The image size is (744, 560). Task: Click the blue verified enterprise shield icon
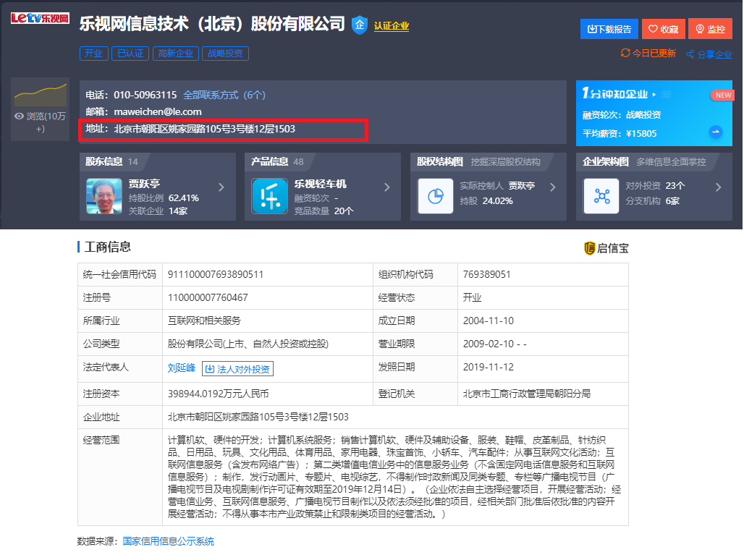360,25
